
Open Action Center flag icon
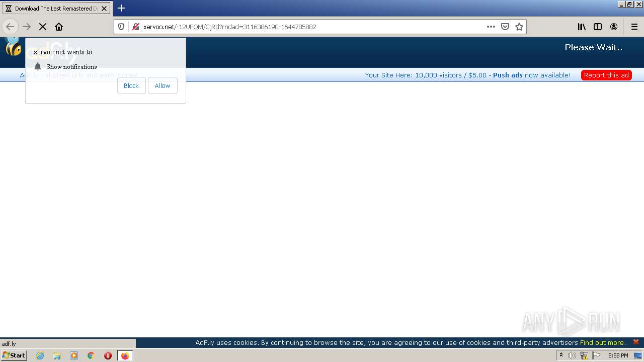tap(596, 355)
